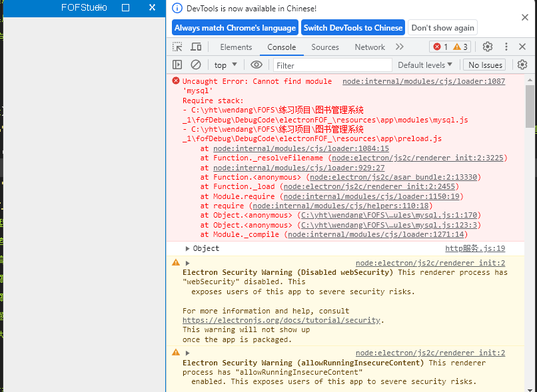
Task: Click Don't show again button
Action: pyautogui.click(x=442, y=28)
